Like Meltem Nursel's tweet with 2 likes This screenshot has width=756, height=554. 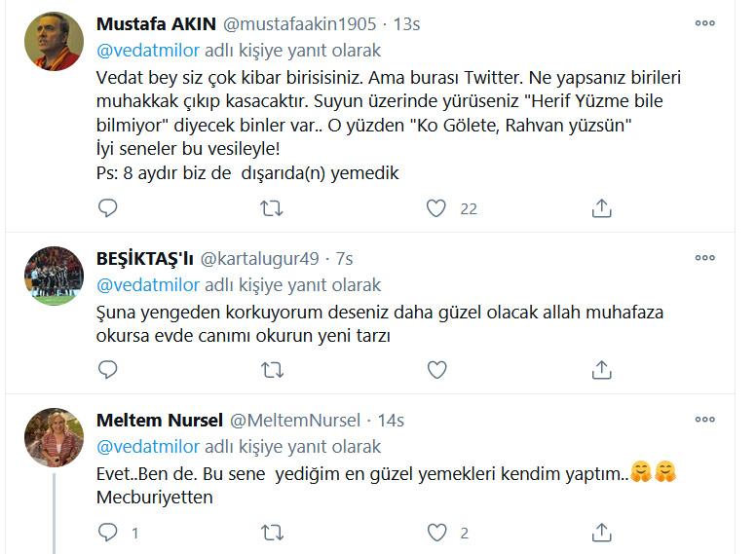pos(436,533)
